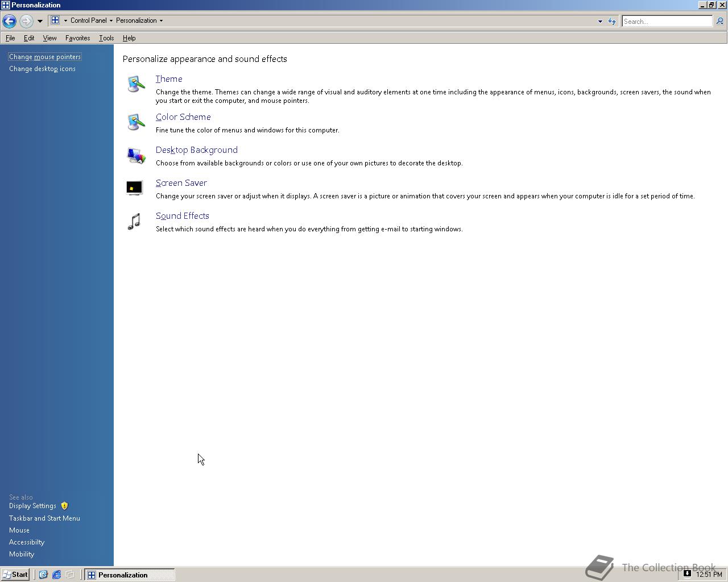The width and height of the screenshot is (728, 582).
Task: Click the Sound Effects music note icon
Action: click(x=134, y=221)
